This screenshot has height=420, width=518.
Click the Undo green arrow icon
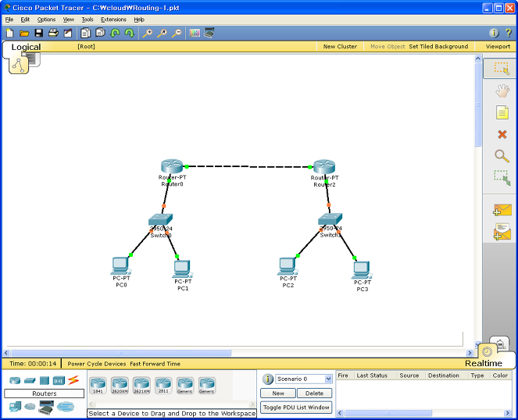pyautogui.click(x=115, y=33)
